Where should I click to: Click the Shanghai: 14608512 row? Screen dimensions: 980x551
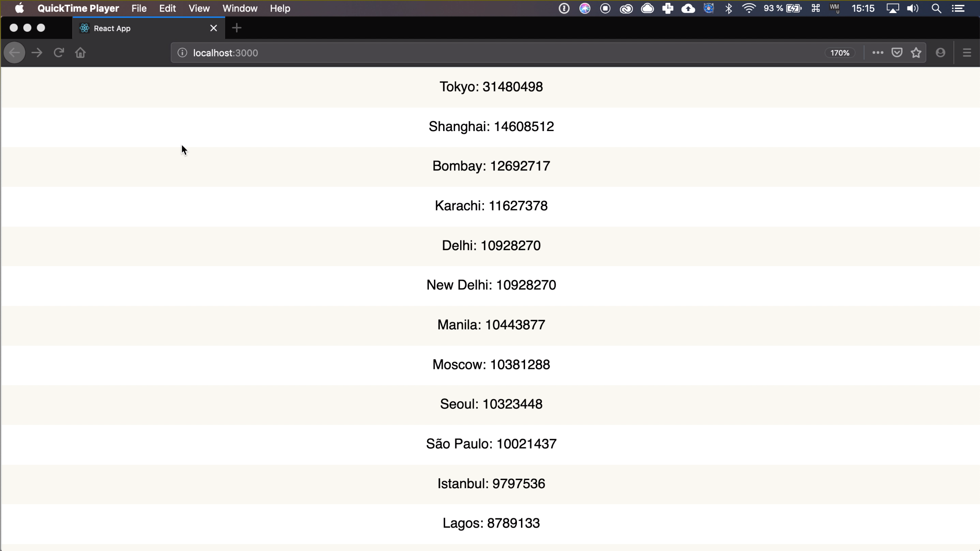[490, 127]
